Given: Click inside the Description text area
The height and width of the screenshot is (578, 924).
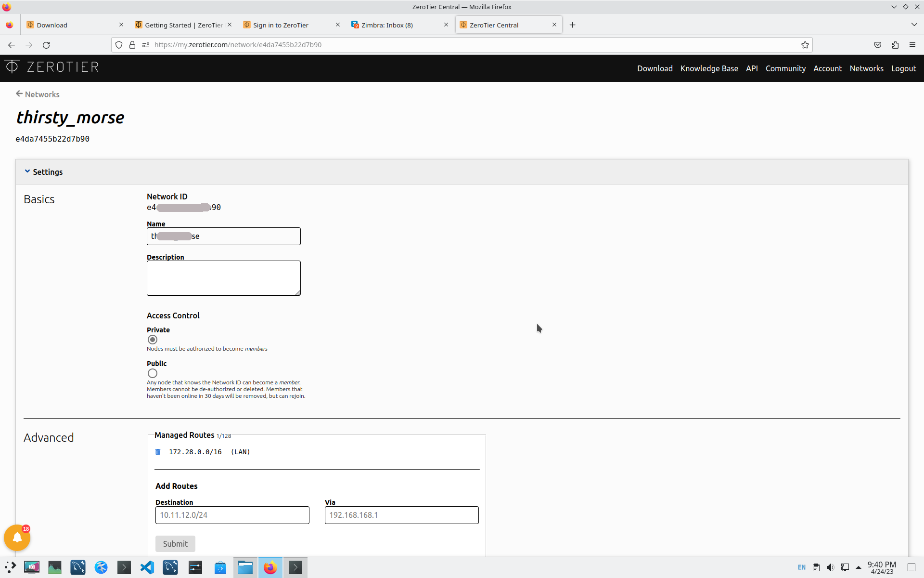Looking at the screenshot, I should tap(223, 278).
